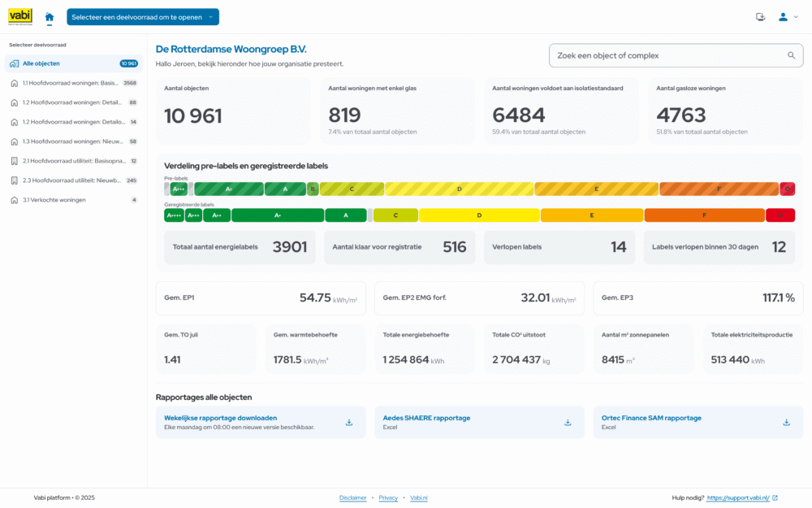The image size is (812, 508).
Task: Click 'Labels verlopen binnen 30 dagen' tile
Action: coord(719,247)
